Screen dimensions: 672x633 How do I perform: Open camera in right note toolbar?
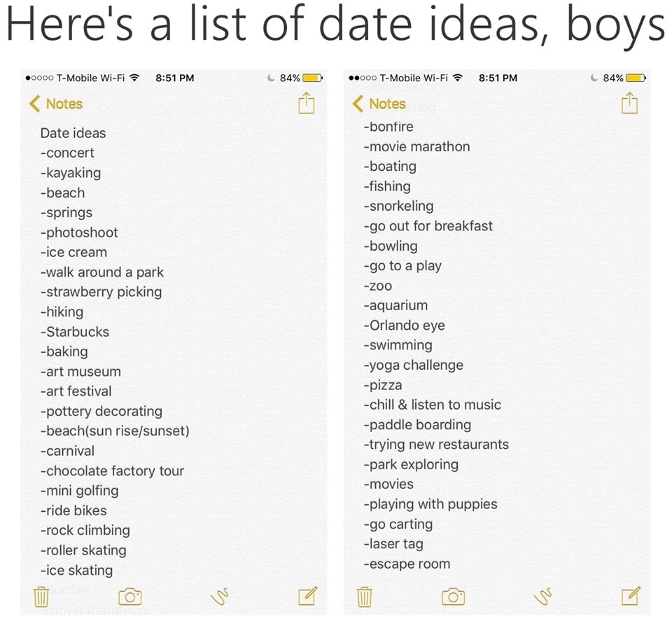[x=453, y=597]
